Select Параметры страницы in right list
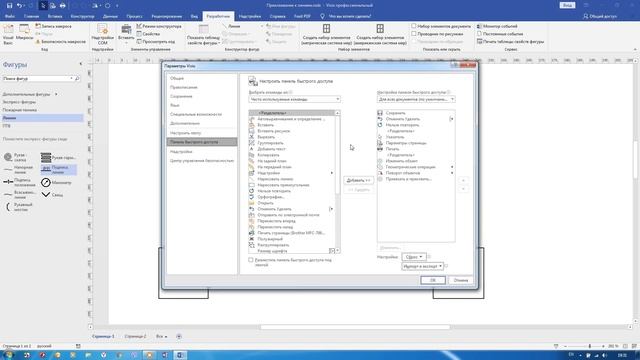Image resolution: width=640 pixels, height=360 pixels. (416, 143)
